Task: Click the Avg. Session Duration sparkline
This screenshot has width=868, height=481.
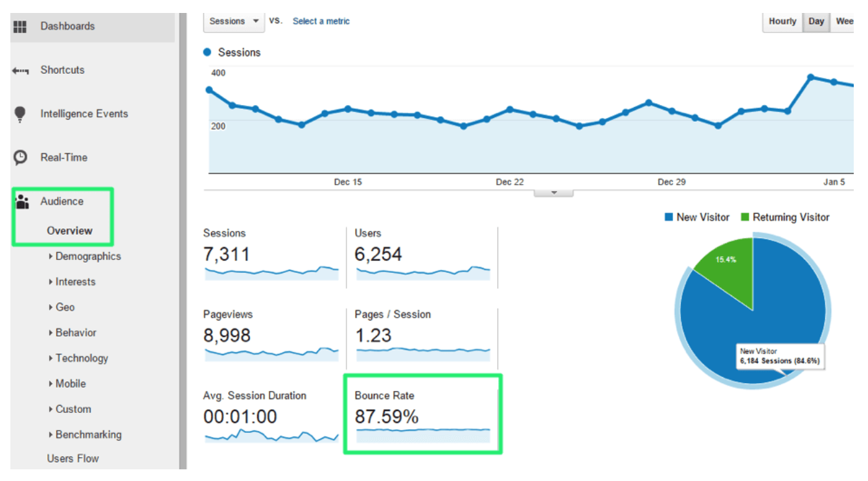Action: (x=271, y=436)
